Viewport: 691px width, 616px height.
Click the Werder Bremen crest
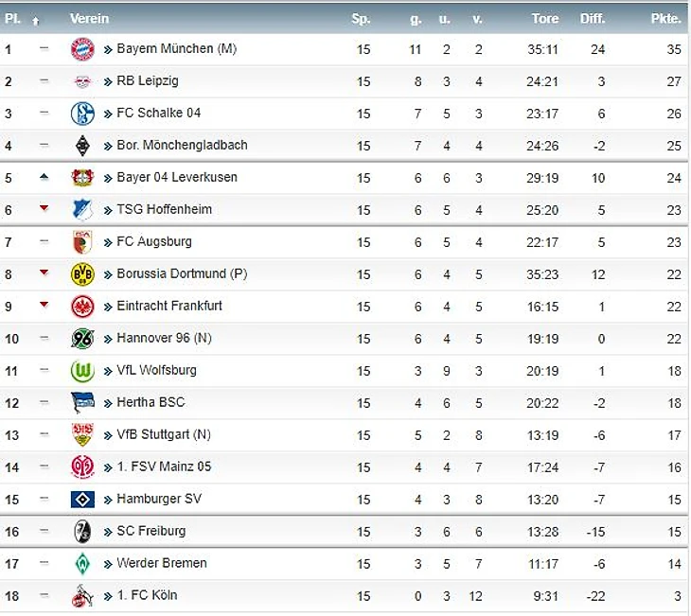(x=83, y=564)
